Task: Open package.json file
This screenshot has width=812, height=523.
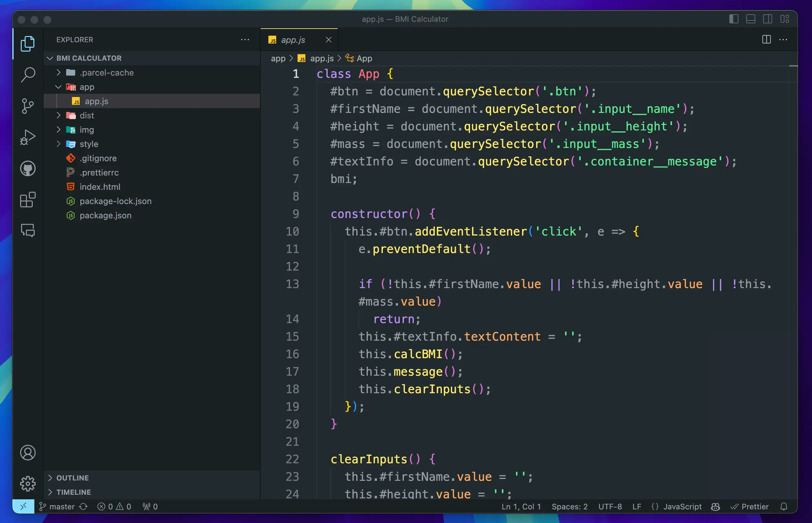Action: pyautogui.click(x=152, y=215)
